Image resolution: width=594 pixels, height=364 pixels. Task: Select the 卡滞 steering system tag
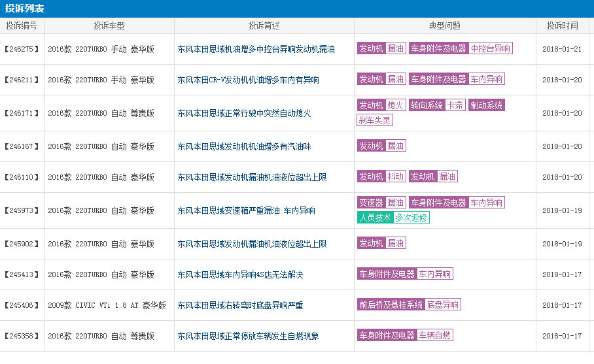coord(455,105)
